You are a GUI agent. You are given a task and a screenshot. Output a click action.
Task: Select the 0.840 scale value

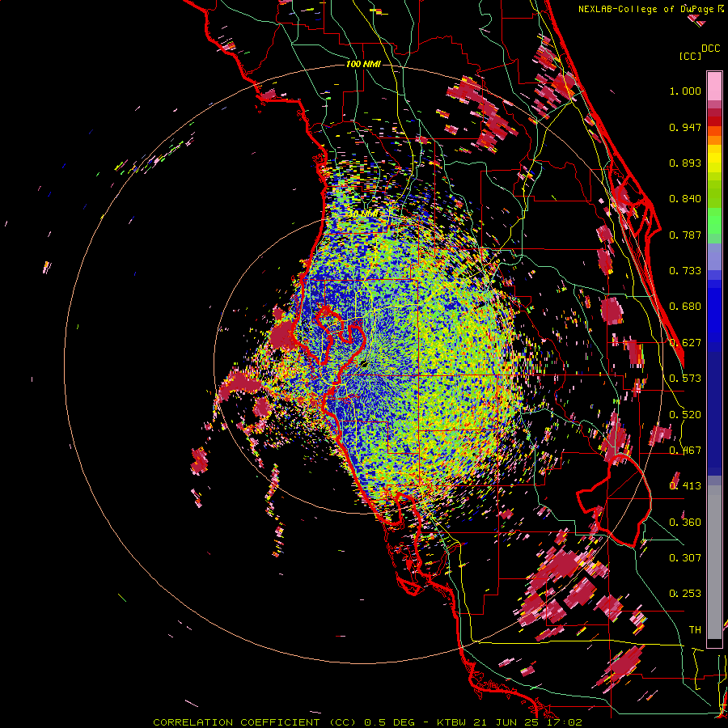pyautogui.click(x=685, y=199)
